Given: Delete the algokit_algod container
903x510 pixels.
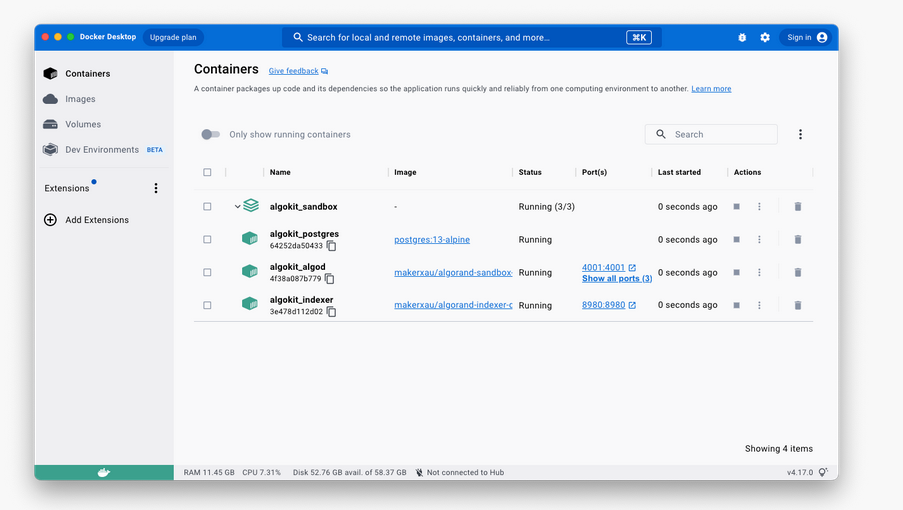Looking at the screenshot, I should pyautogui.click(x=798, y=272).
